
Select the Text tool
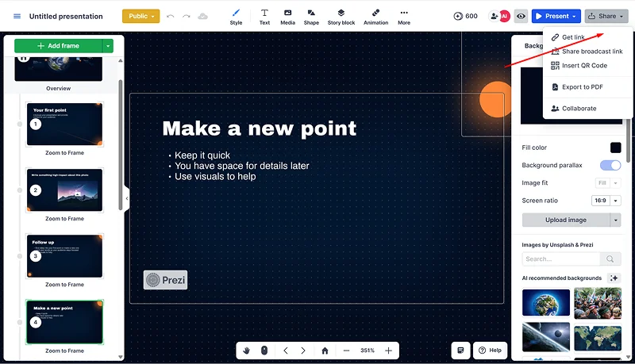click(264, 16)
